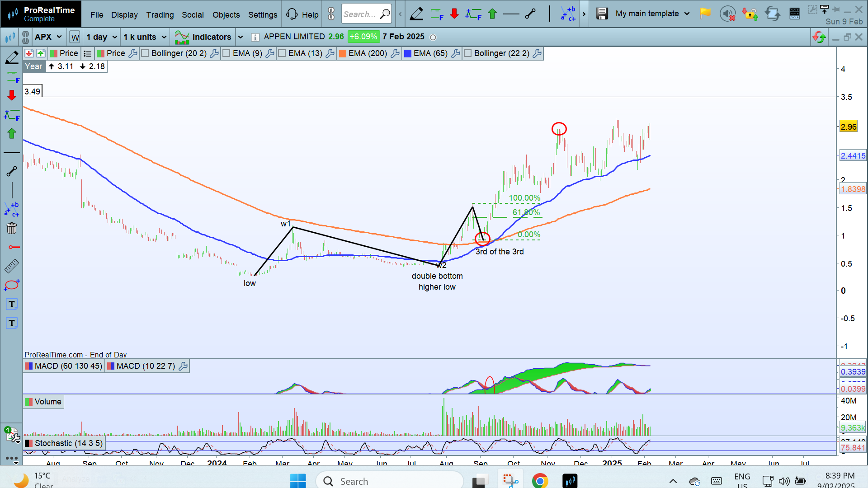Click the blue refresh sync arrows icon
The height and width of the screenshot is (488, 868).
pos(772,14)
